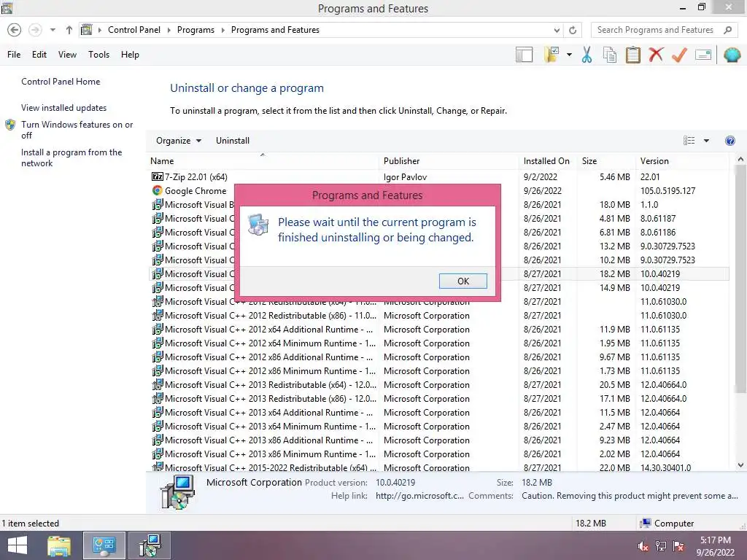Open the Edit menu
747x560 pixels.
39,54
